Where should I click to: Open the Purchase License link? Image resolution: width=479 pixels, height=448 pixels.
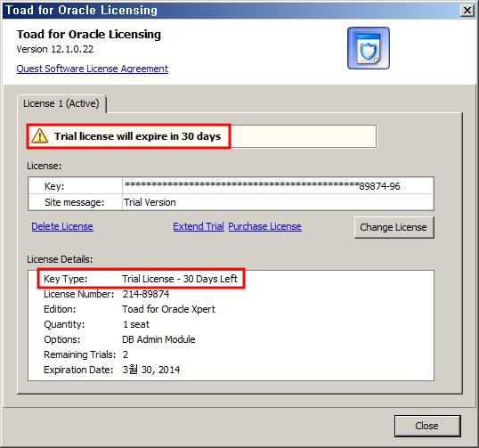click(264, 226)
